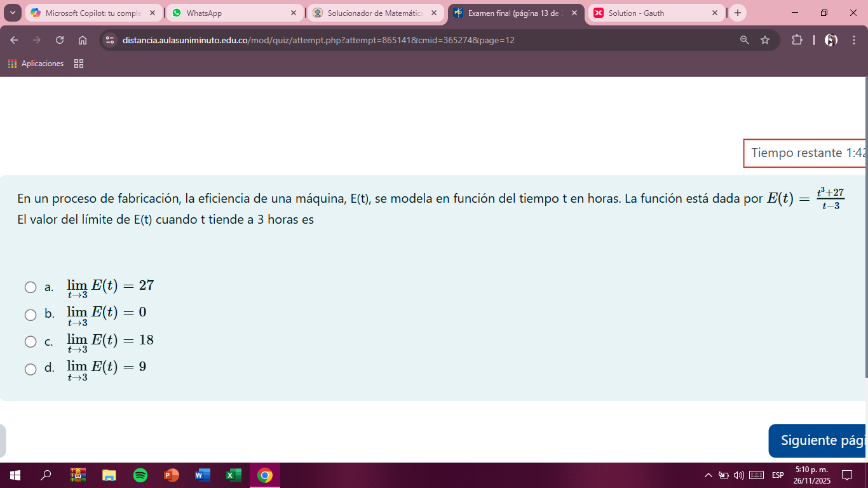Switch to the Solution - Gauth tab
The image size is (868, 488).
point(654,13)
